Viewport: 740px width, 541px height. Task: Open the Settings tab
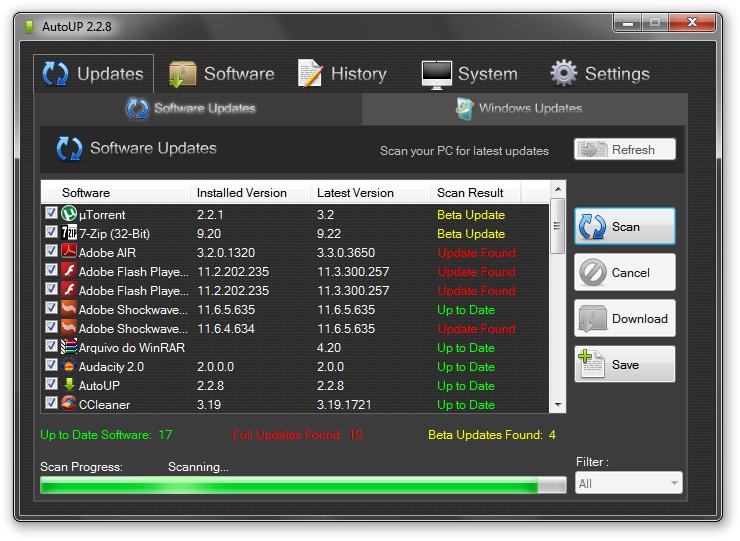tap(600, 74)
